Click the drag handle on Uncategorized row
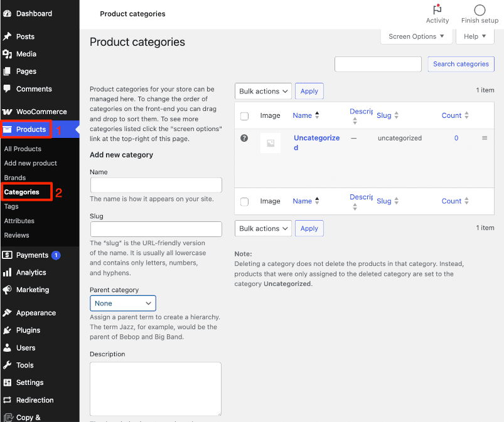504x422 pixels. click(x=485, y=138)
